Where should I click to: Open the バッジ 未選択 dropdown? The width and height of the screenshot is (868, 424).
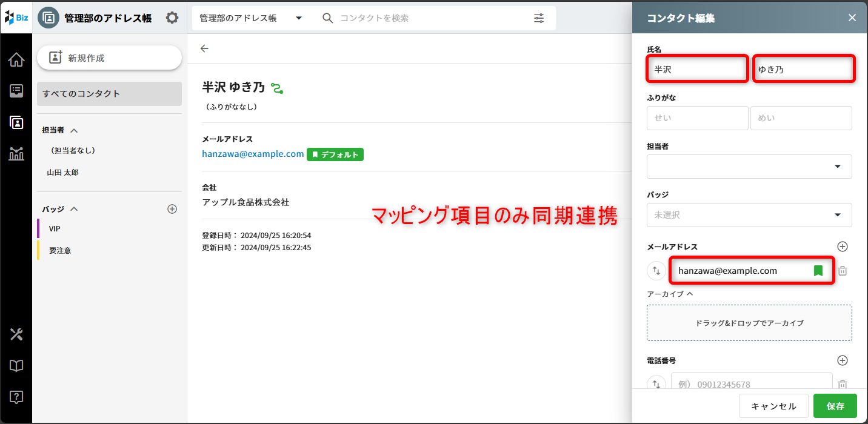click(x=749, y=215)
